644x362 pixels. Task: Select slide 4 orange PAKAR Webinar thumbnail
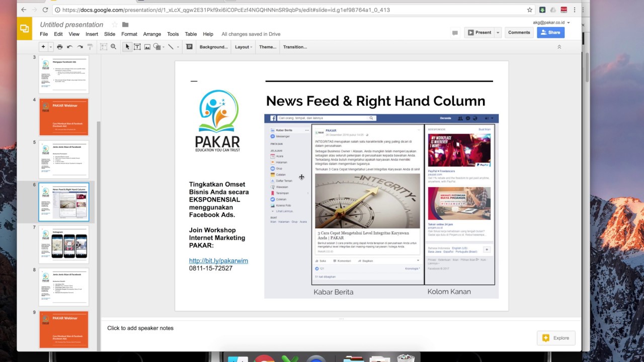click(64, 117)
